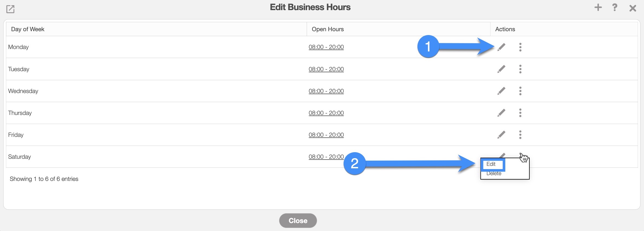Screen dimensions: 644x231
Task: Click the pencil edit icon for Monday
Action: pos(501,47)
